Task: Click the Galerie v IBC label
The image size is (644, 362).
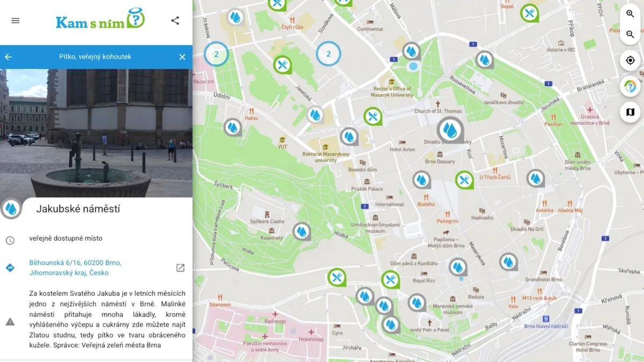Action: (x=562, y=50)
